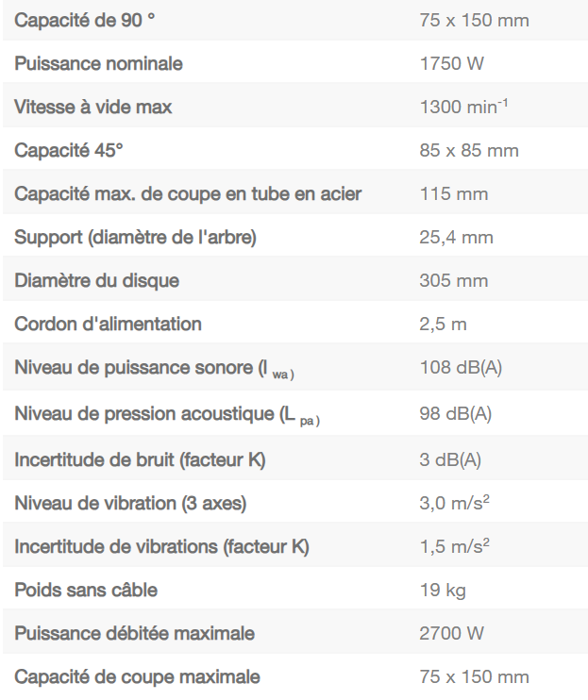Click "Capacité max. de coupe en tube en acier"
Screen dimensions: 588x700
[x=188, y=194]
